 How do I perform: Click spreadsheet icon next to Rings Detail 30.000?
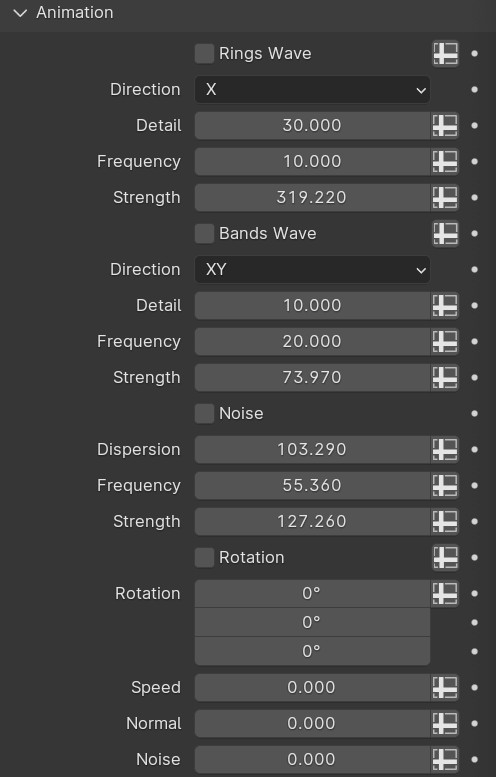(445, 125)
